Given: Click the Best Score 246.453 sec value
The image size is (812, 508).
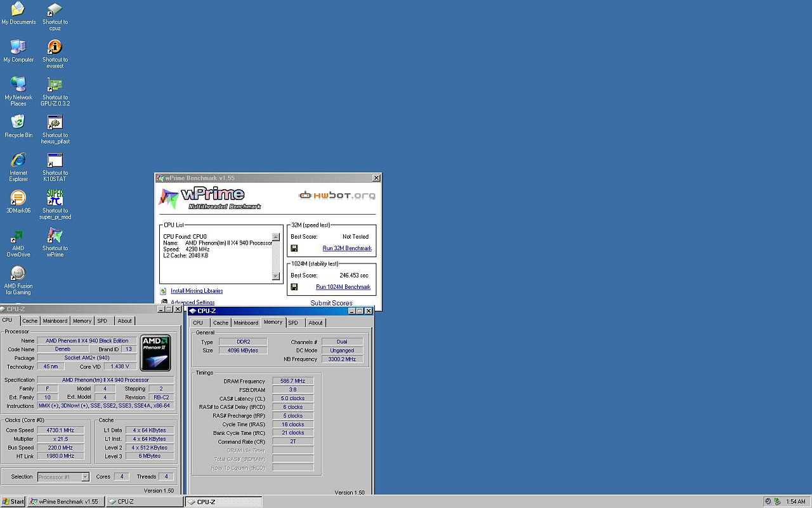Looking at the screenshot, I should click(354, 276).
